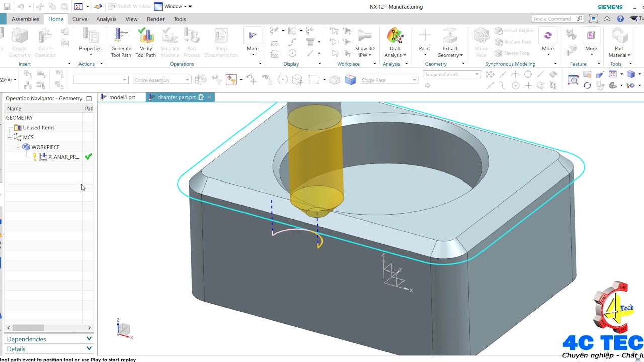Switch to the Analysis ribbon tab

pyautogui.click(x=106, y=19)
